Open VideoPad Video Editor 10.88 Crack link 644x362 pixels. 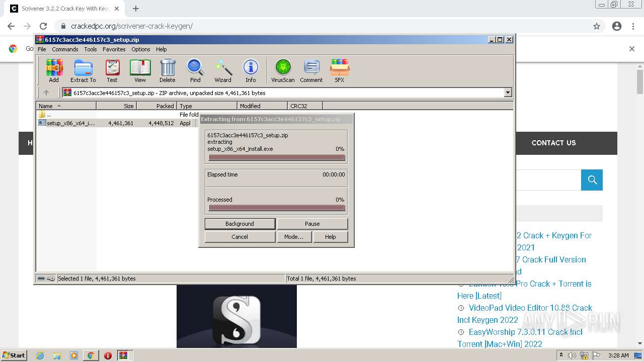coord(525,314)
